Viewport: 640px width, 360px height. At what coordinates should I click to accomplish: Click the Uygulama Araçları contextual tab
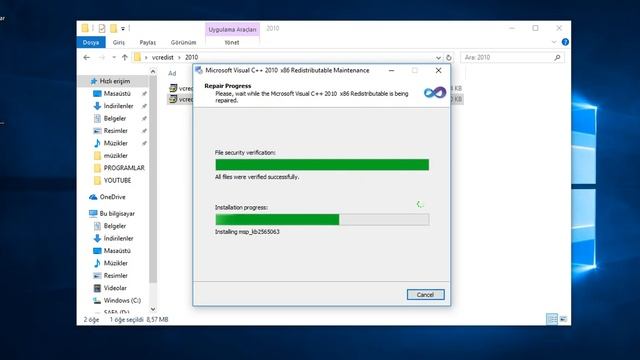(232, 29)
